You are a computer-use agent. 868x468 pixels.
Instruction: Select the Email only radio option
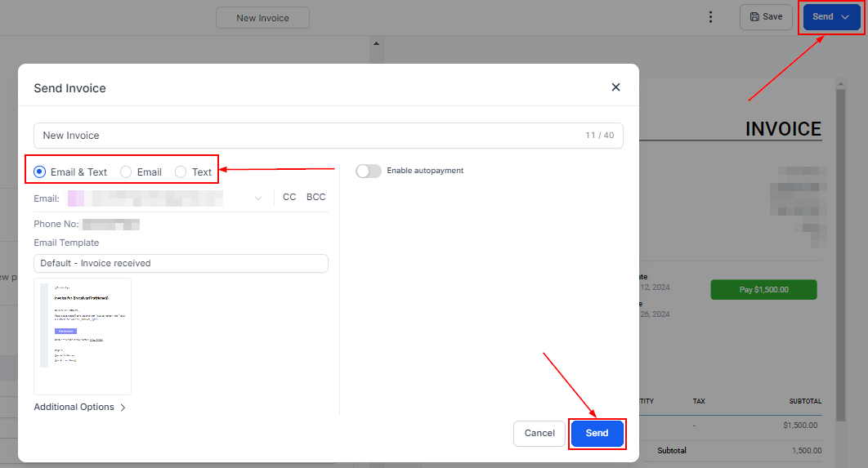tap(141, 172)
